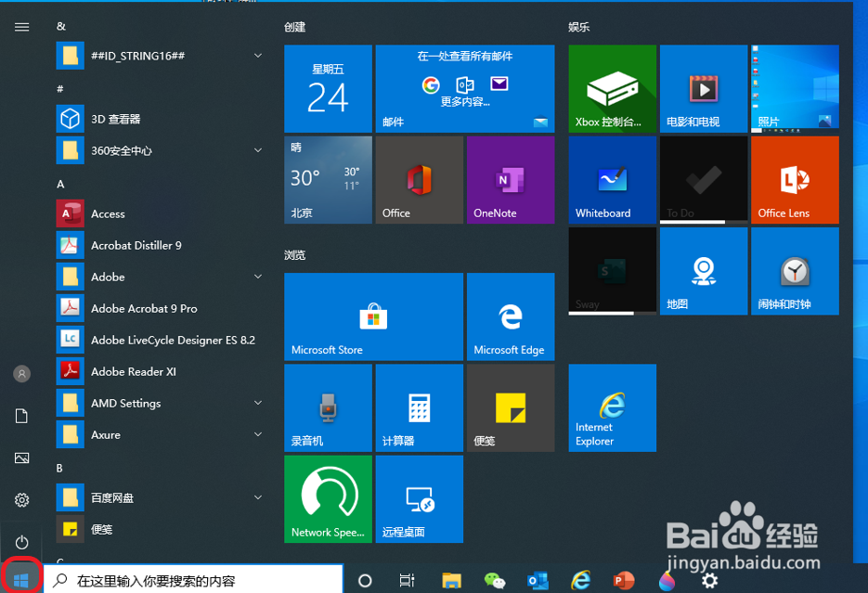Click the 浏览 tile group title
Screen dimensions: 868x593
(294, 255)
